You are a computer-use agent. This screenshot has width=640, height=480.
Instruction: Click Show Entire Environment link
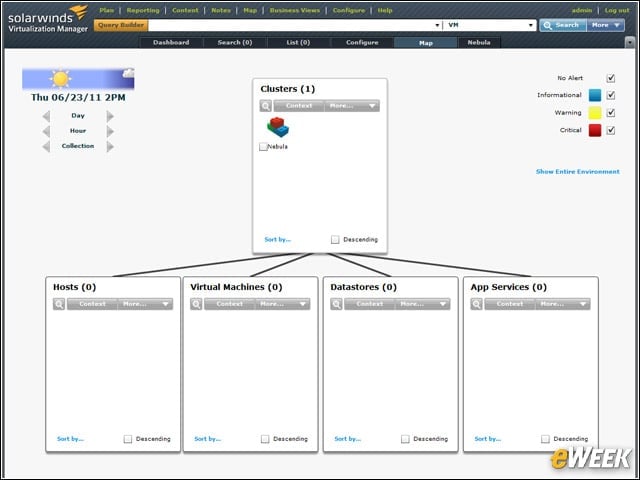click(x=578, y=172)
